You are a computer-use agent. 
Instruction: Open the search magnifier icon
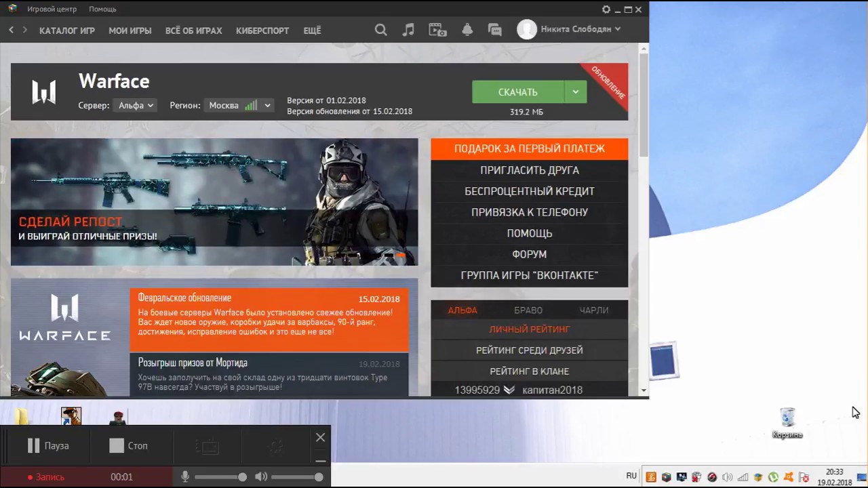[x=381, y=30]
